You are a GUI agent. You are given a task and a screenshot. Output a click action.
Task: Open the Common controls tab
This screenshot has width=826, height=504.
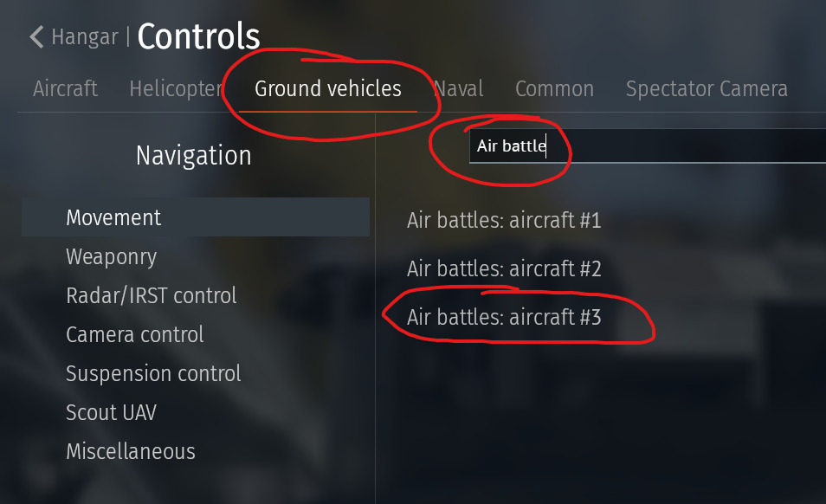[x=554, y=88]
